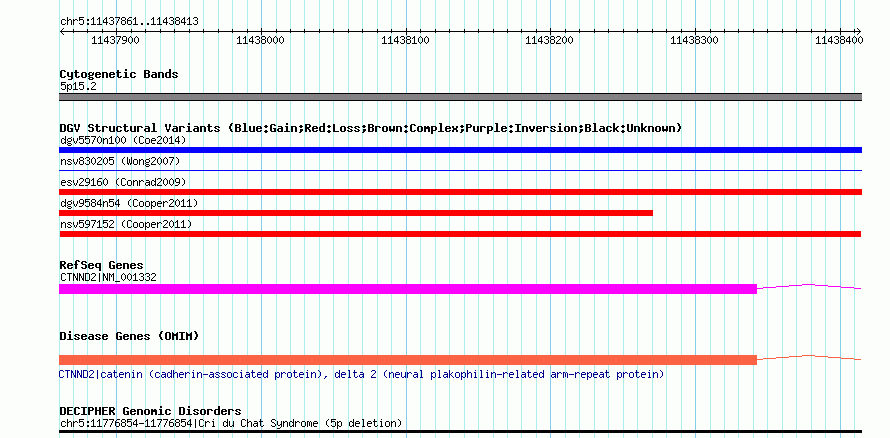Select the CTNND2|NM_001332 gene label

(x=108, y=277)
